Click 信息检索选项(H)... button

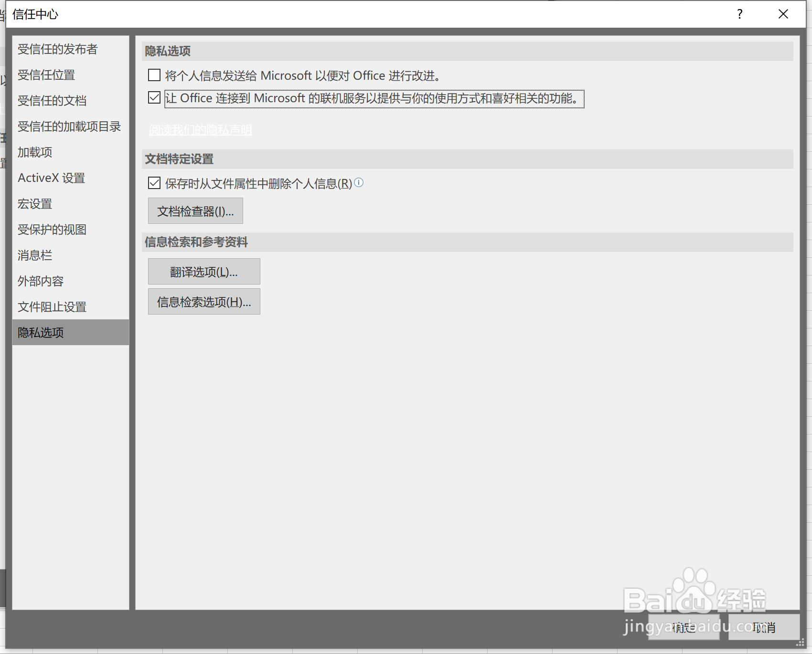(204, 302)
